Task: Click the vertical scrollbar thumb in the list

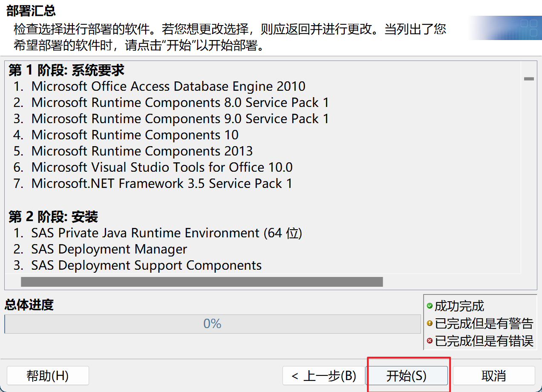Action: (529, 79)
